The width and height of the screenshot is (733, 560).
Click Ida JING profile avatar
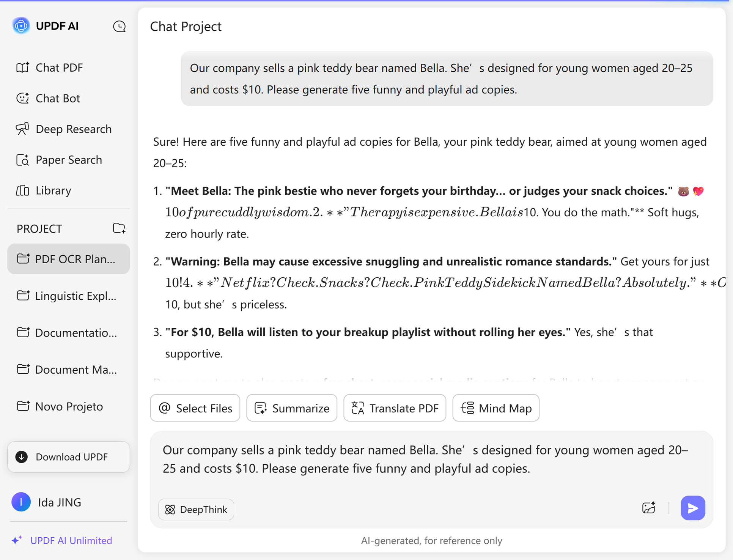(21, 502)
